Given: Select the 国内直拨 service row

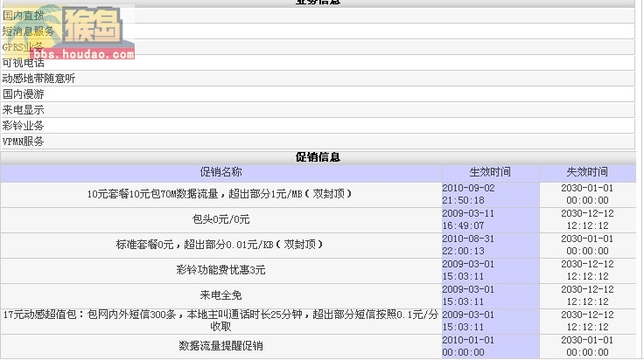Looking at the screenshot, I should (318, 16).
